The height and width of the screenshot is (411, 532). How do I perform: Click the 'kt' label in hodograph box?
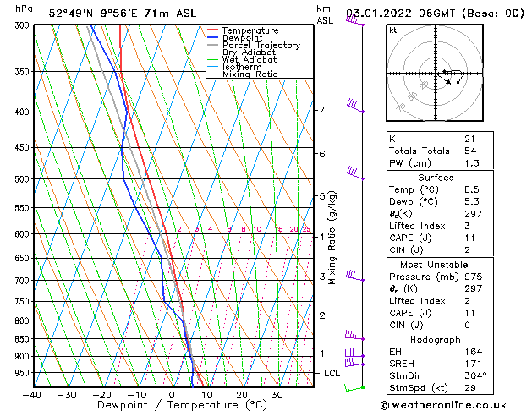coord(393,30)
